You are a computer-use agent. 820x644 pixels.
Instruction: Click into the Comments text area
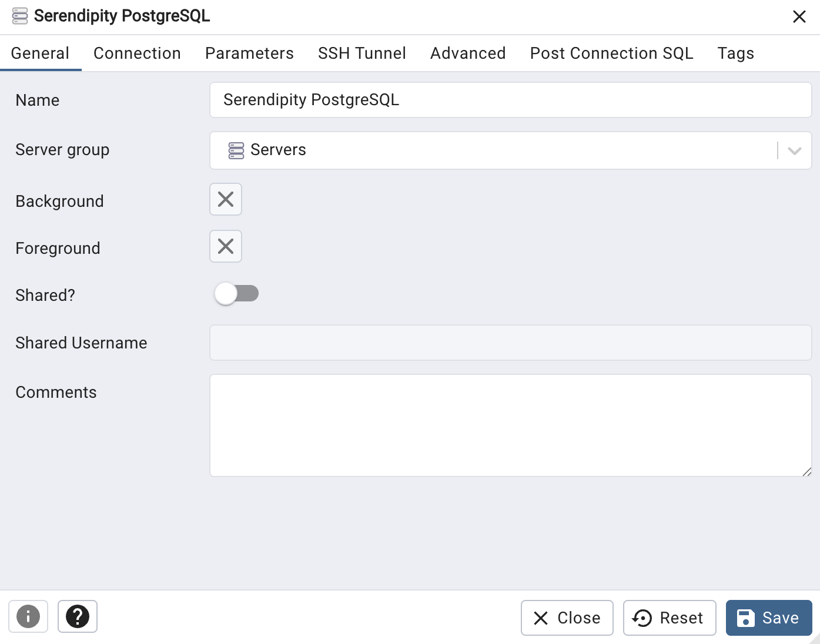click(x=511, y=425)
